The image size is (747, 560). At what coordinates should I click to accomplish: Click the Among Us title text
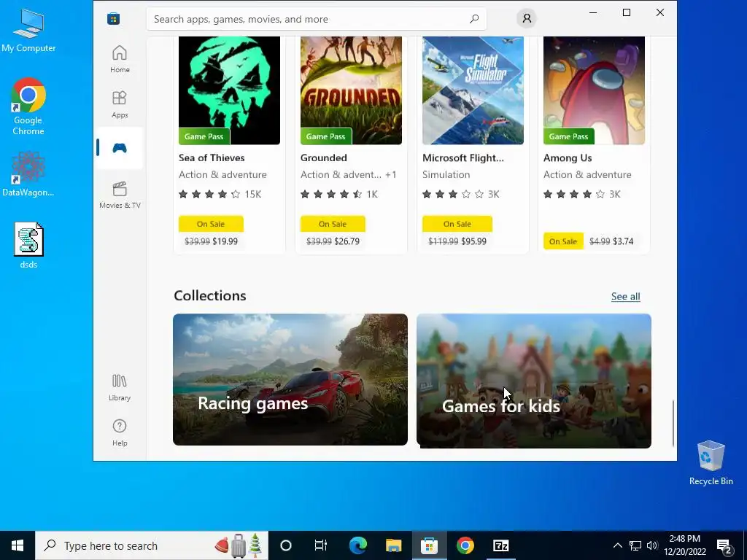coord(568,157)
